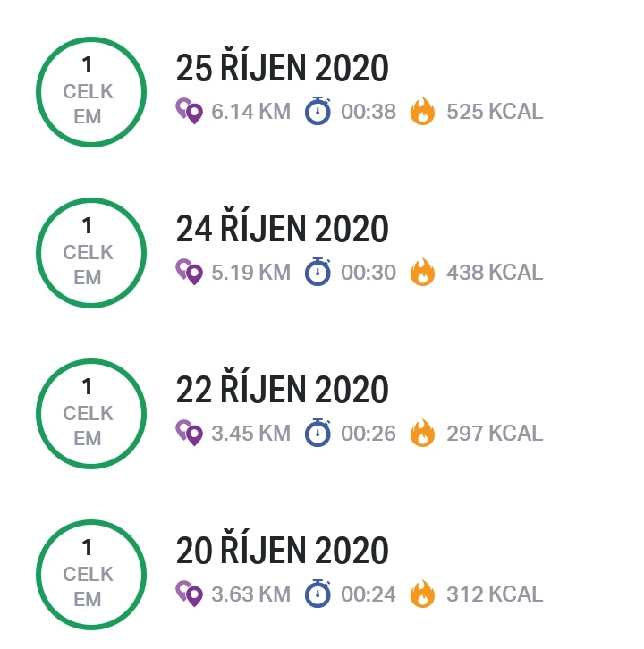
Task: Click the stopwatch icon next to 00:38
Action: tap(318, 111)
